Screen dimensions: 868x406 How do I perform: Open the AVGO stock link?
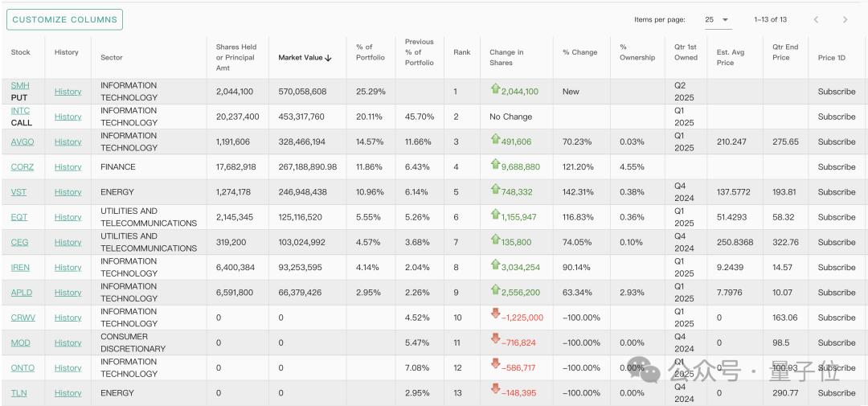pyautogui.click(x=23, y=141)
